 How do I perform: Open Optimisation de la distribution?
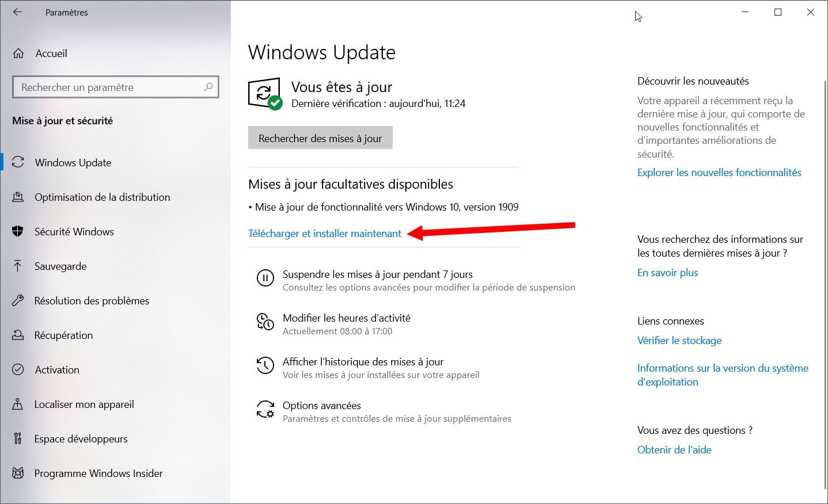tap(102, 197)
